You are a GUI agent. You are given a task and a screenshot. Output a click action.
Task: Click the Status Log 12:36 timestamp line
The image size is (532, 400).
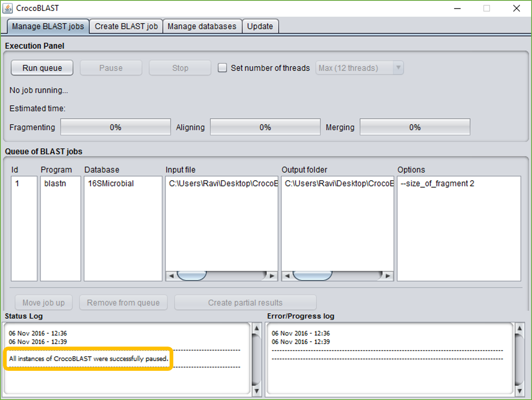[x=38, y=333]
